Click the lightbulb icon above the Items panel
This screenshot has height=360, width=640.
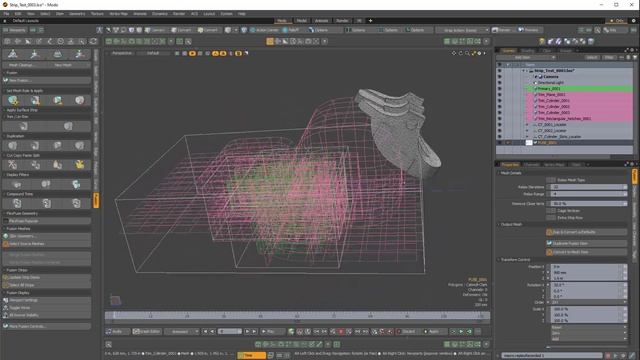click(x=542, y=41)
